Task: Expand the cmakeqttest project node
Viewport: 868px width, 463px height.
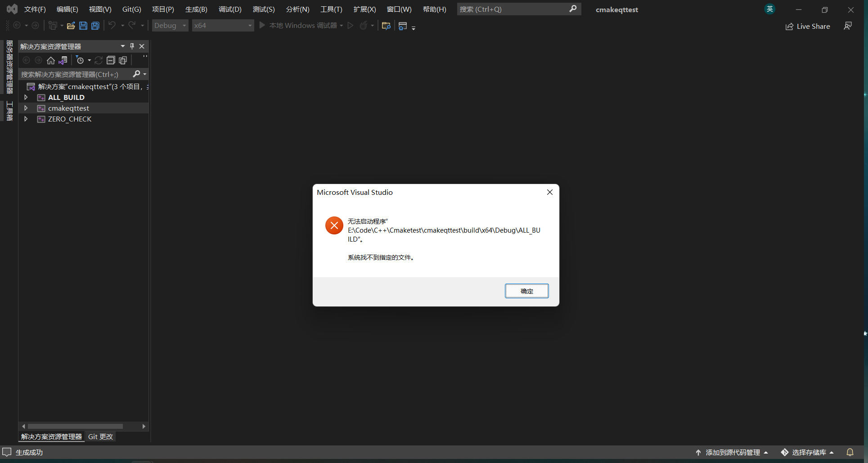Action: pyautogui.click(x=26, y=108)
